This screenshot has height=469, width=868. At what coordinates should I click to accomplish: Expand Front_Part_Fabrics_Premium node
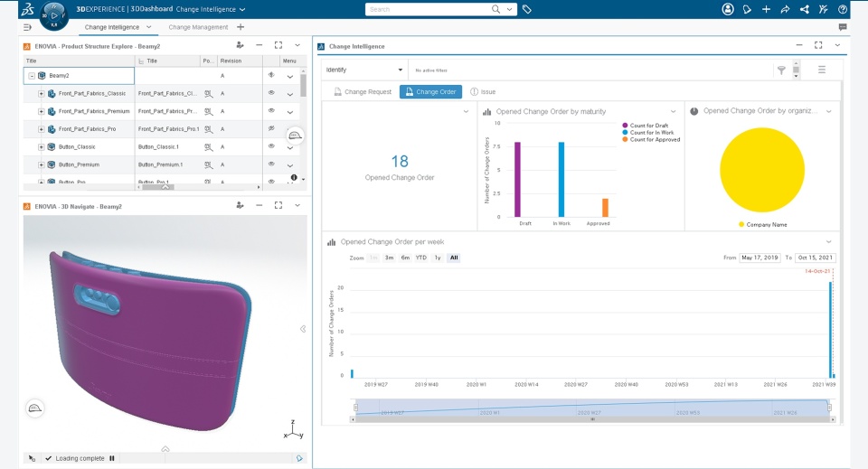[x=41, y=111]
